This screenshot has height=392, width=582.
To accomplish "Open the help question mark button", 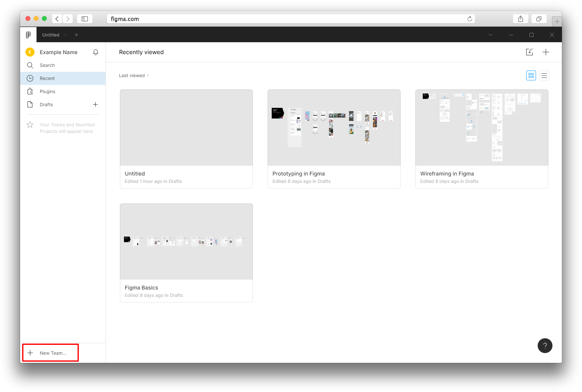I will [545, 346].
